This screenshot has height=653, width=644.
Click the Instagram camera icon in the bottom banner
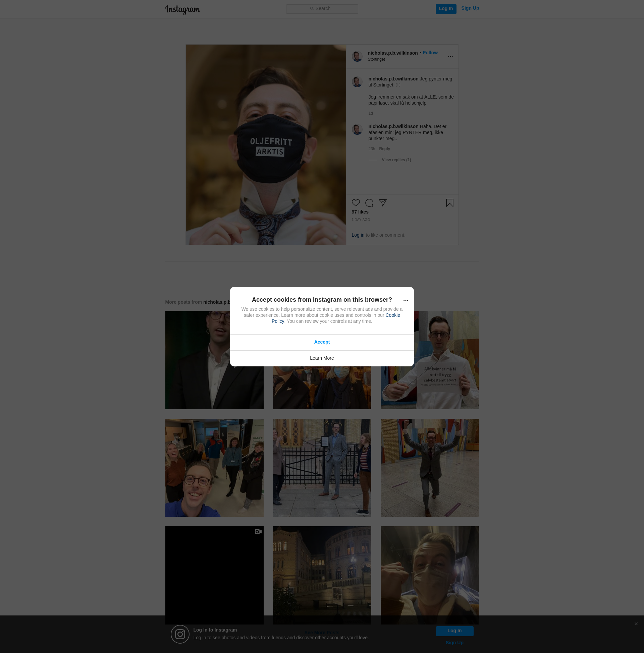click(180, 635)
